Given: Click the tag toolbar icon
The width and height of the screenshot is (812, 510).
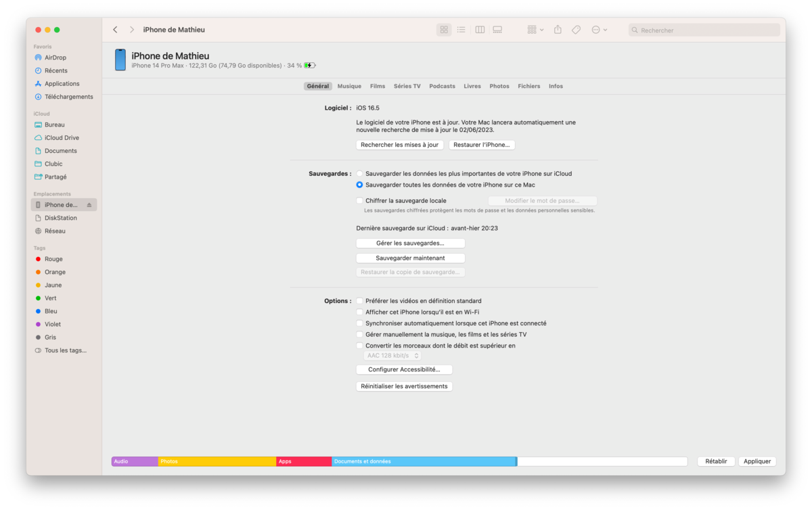Looking at the screenshot, I should point(576,30).
